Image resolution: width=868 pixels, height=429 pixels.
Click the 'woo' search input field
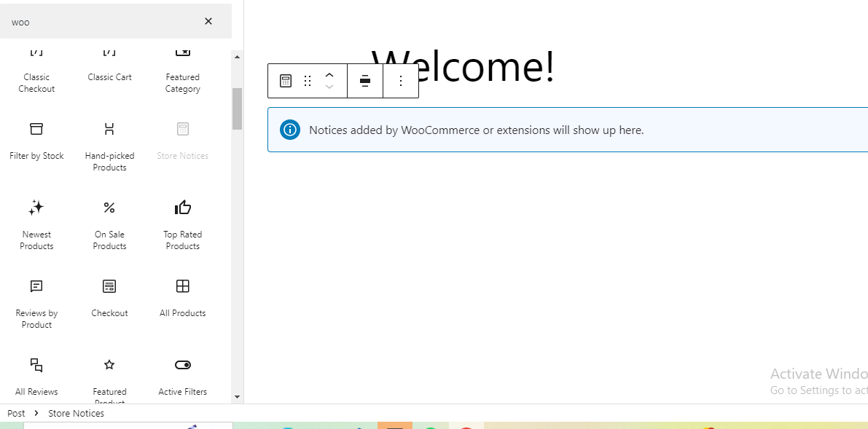(102, 22)
